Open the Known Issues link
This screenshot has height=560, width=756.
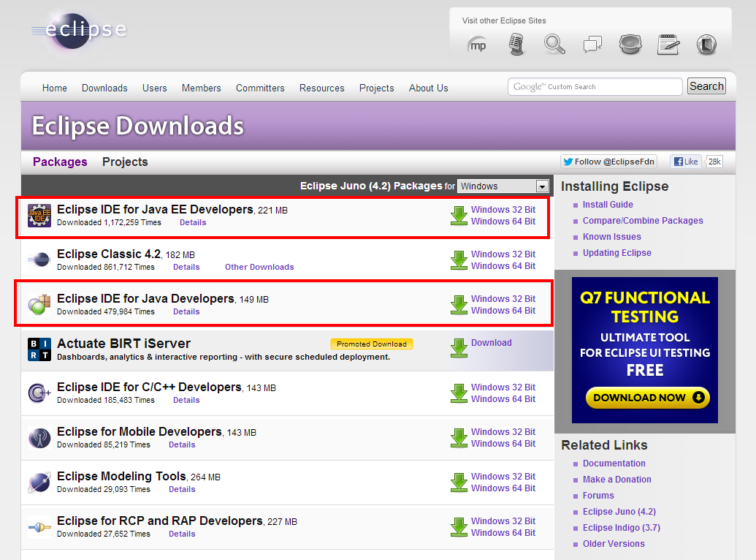[x=611, y=237]
